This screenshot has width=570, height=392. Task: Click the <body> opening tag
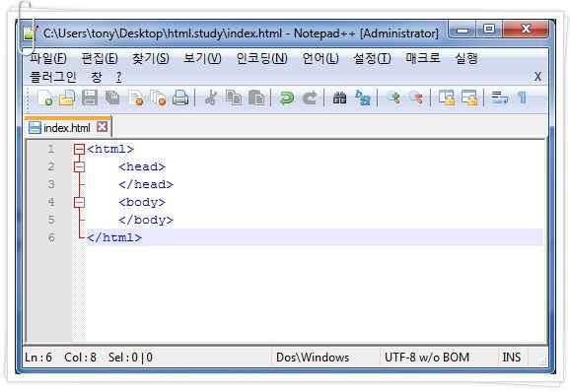click(142, 202)
